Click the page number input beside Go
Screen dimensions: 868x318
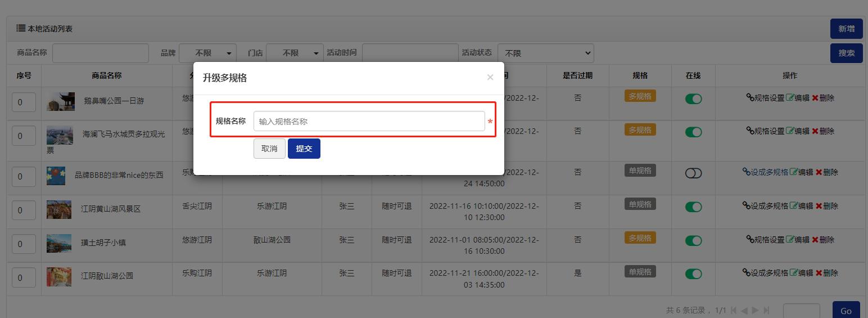point(801,311)
